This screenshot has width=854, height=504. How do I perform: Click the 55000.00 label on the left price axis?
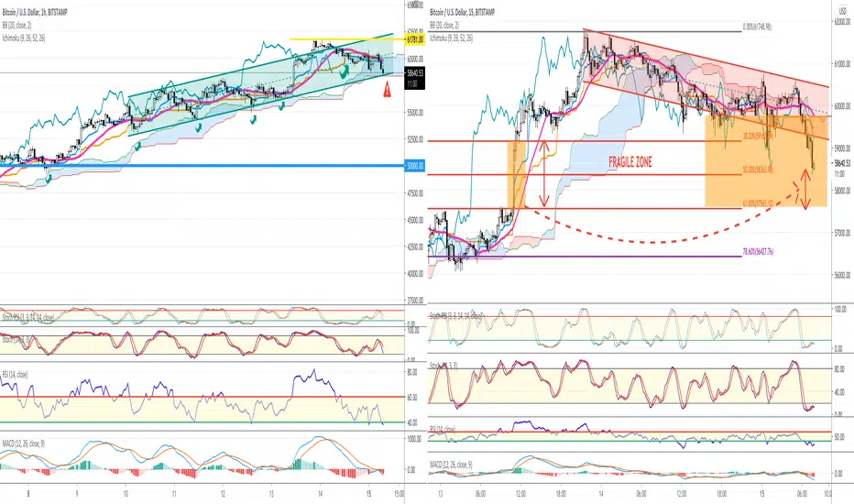(415, 113)
